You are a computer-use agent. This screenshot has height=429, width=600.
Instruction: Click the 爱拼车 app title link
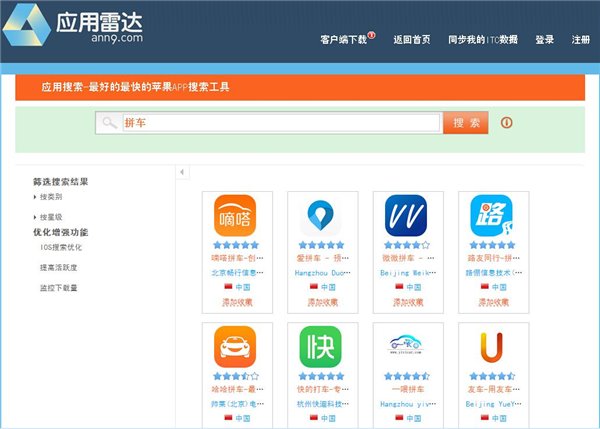point(323,258)
